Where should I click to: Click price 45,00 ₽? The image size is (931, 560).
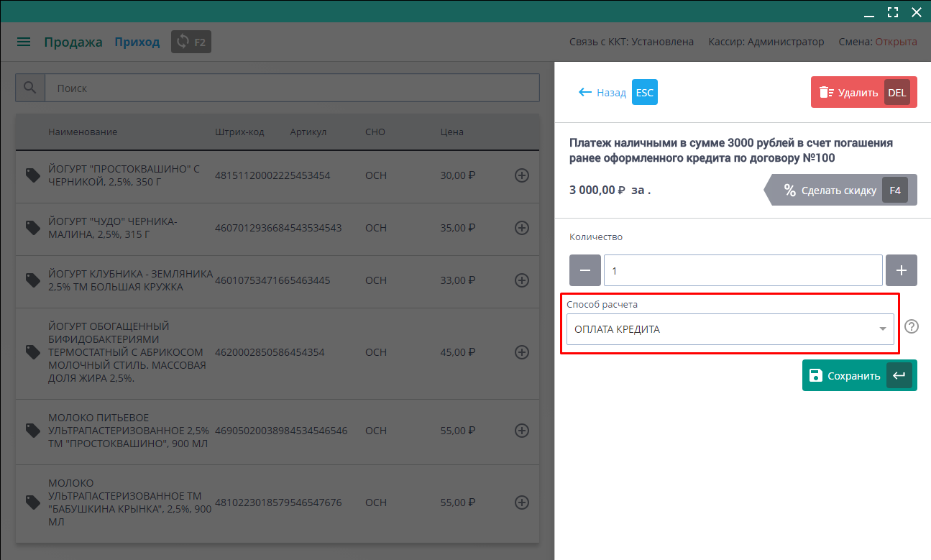(458, 352)
